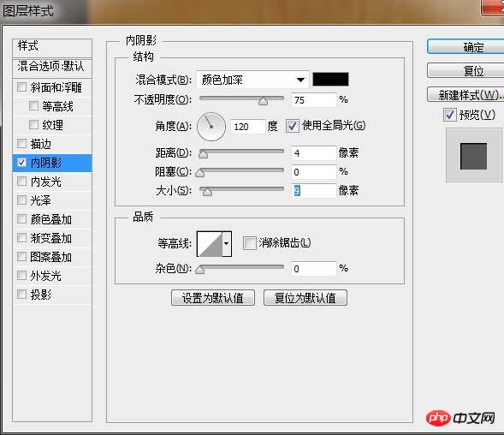Image resolution: width=504 pixels, height=435 pixels.
Task: Click the 大小 size slider handle
Action: 207,192
